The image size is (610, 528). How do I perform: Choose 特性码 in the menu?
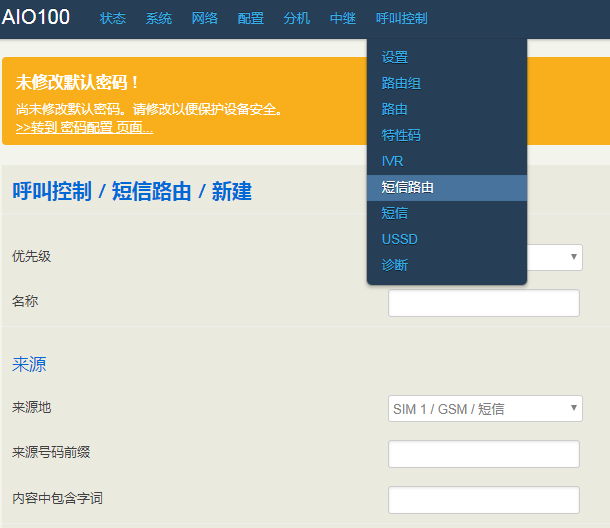click(x=447, y=135)
